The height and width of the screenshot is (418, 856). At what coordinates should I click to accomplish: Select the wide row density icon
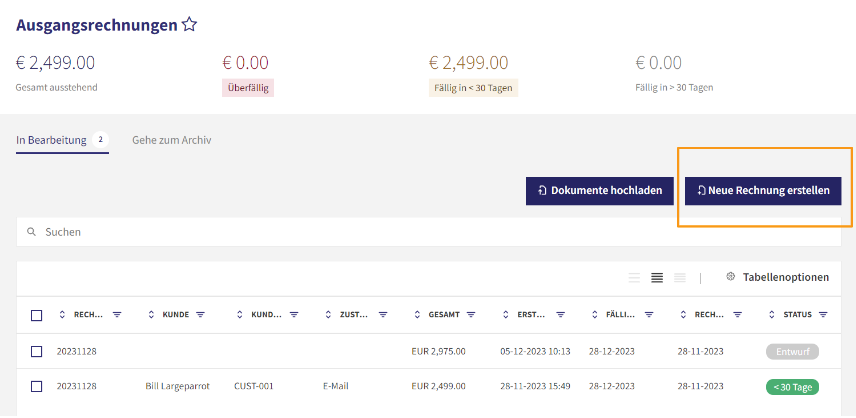point(634,278)
